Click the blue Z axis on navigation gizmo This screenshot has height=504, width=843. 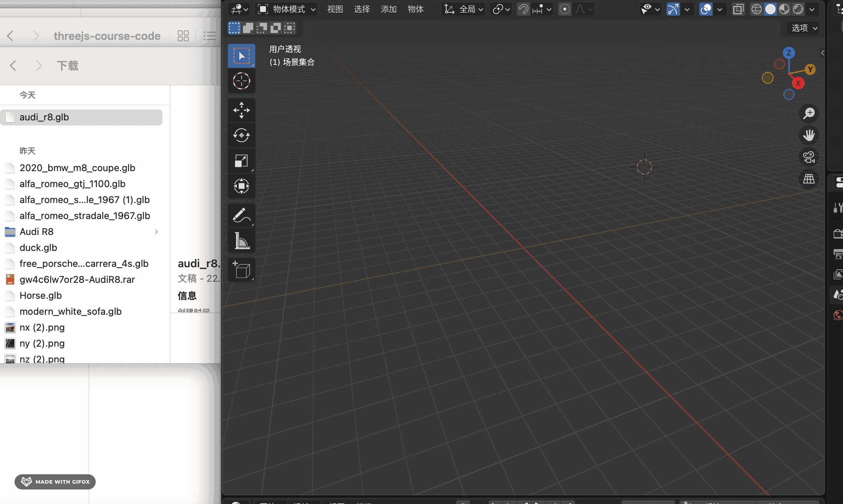click(789, 53)
